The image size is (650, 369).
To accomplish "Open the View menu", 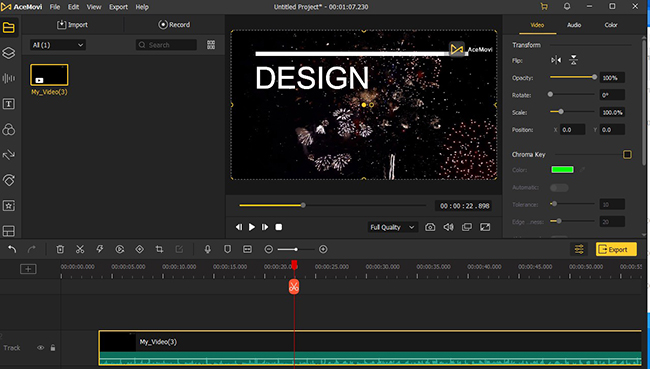I will (x=94, y=7).
